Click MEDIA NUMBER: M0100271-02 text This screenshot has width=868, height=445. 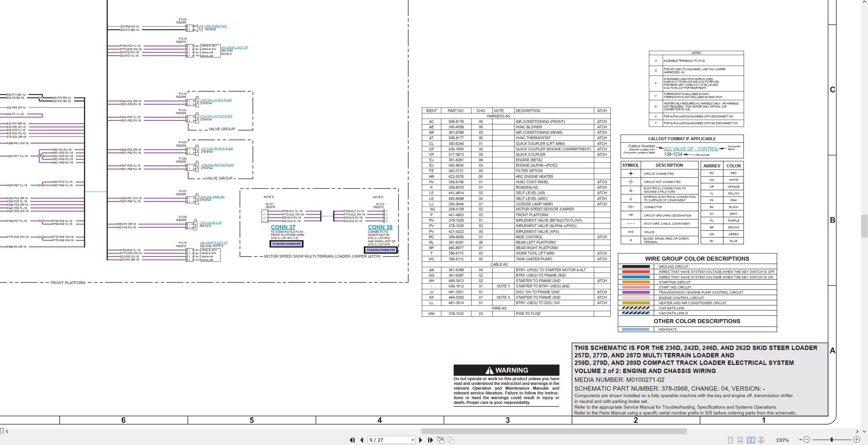(x=619, y=380)
